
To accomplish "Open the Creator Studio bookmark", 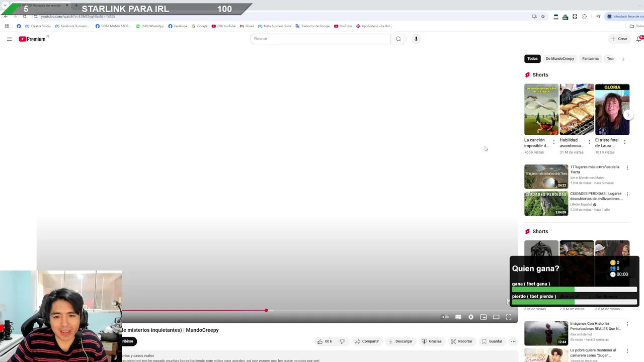I will 38,26.
